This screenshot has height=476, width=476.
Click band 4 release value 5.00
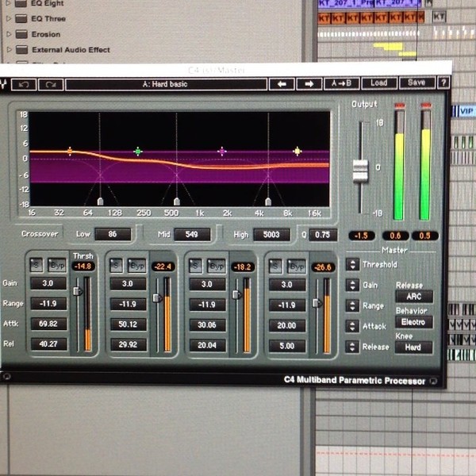(x=287, y=346)
